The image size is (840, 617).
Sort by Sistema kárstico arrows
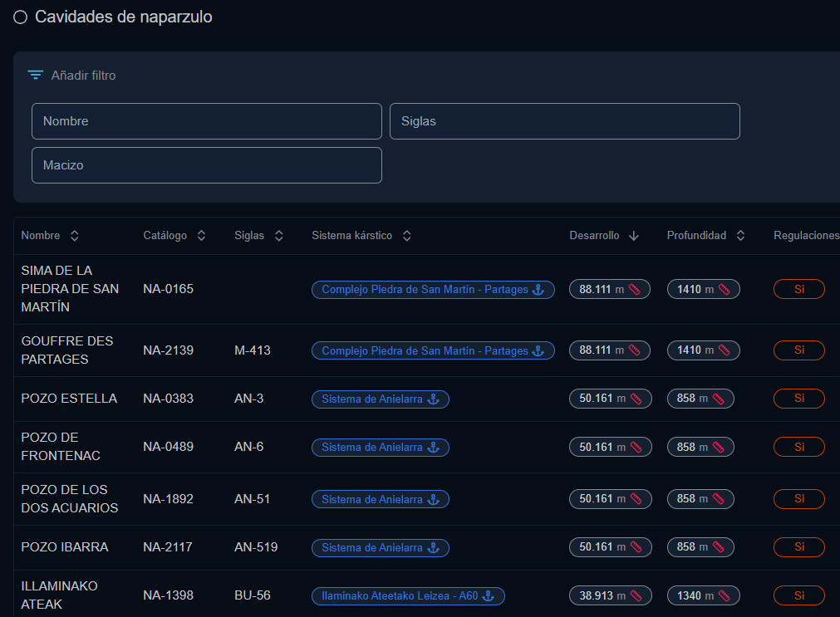tap(406, 236)
